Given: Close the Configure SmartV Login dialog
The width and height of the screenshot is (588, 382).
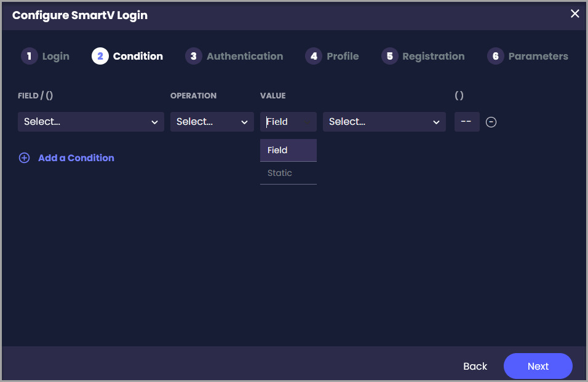Looking at the screenshot, I should 574,14.
